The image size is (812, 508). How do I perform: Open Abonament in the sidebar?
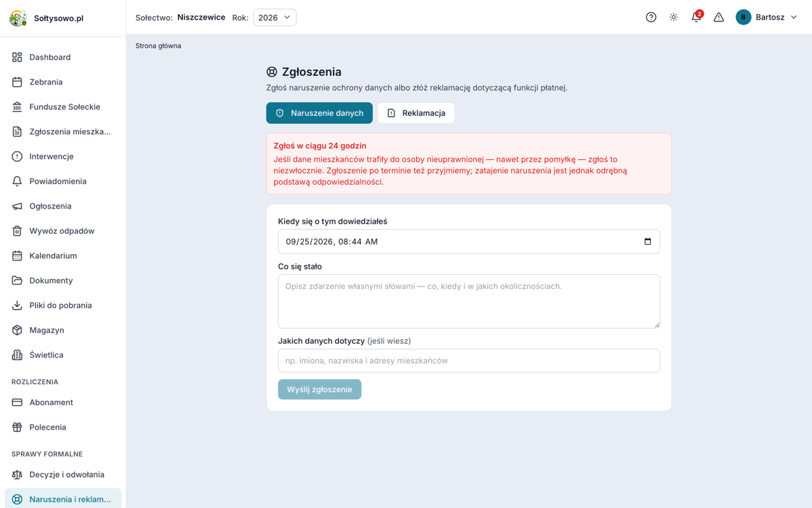(x=63, y=402)
